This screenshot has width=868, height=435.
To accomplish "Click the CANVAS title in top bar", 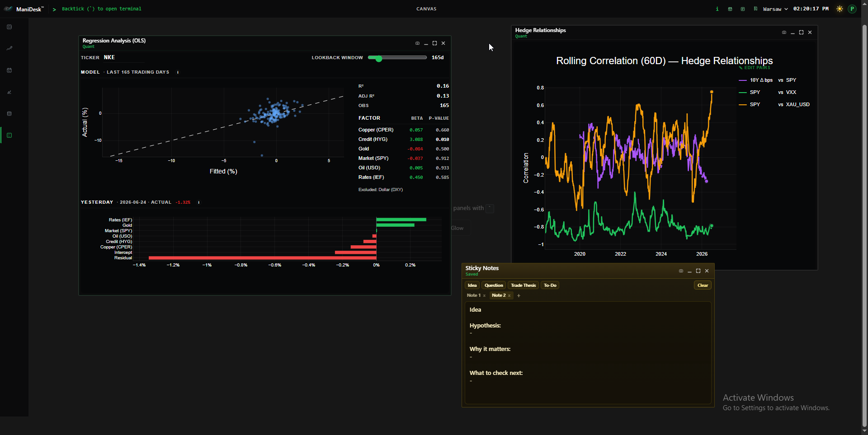I will pos(426,9).
